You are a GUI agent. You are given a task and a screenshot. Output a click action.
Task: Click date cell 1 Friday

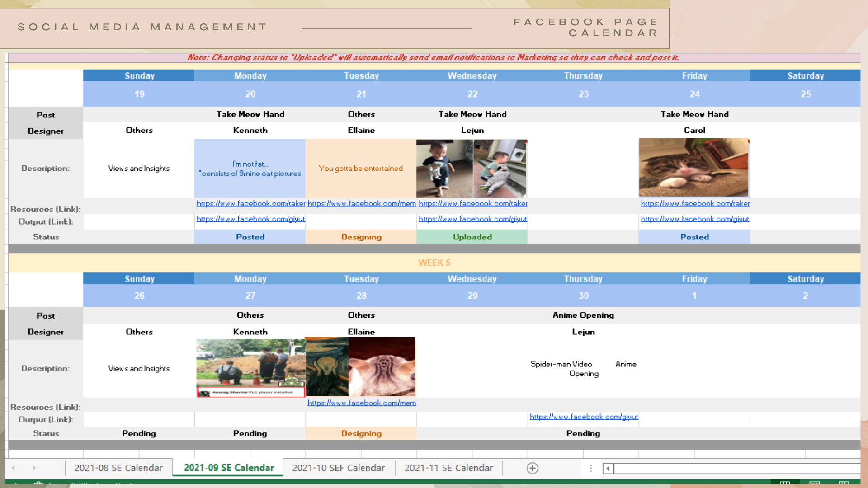click(694, 296)
